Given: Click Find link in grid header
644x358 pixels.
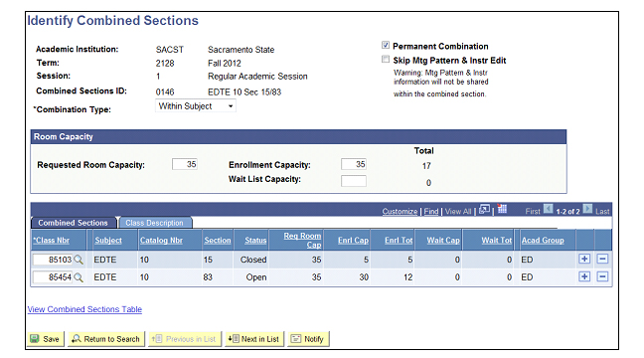Looking at the screenshot, I should (431, 211).
